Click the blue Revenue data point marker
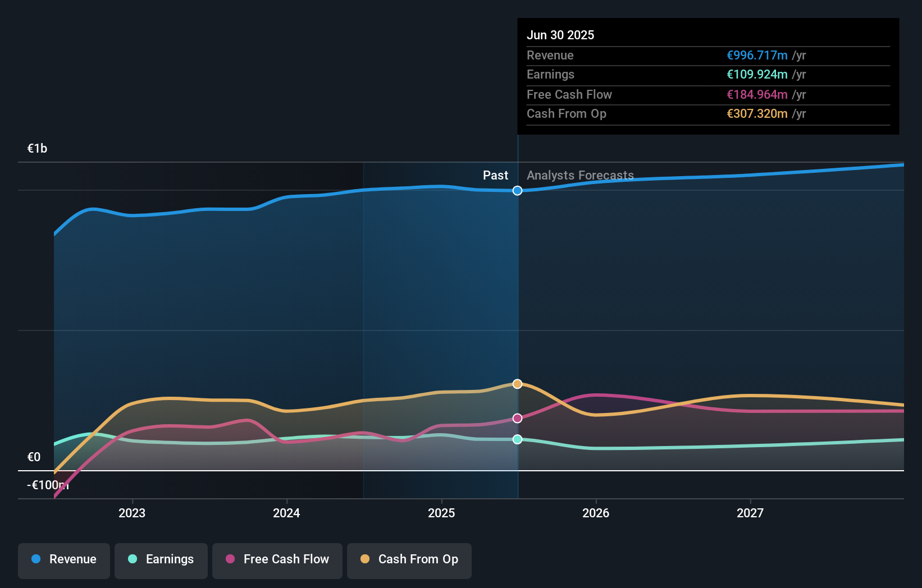 click(x=518, y=191)
